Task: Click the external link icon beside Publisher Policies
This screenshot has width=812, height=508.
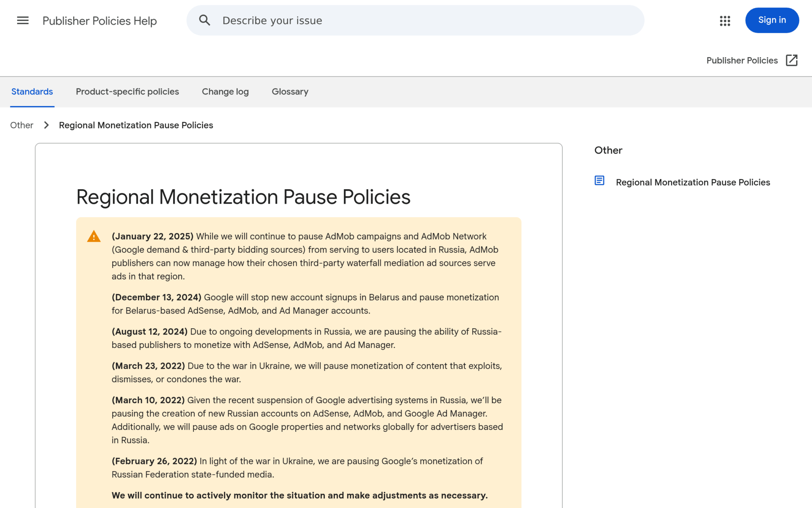Action: 791,60
